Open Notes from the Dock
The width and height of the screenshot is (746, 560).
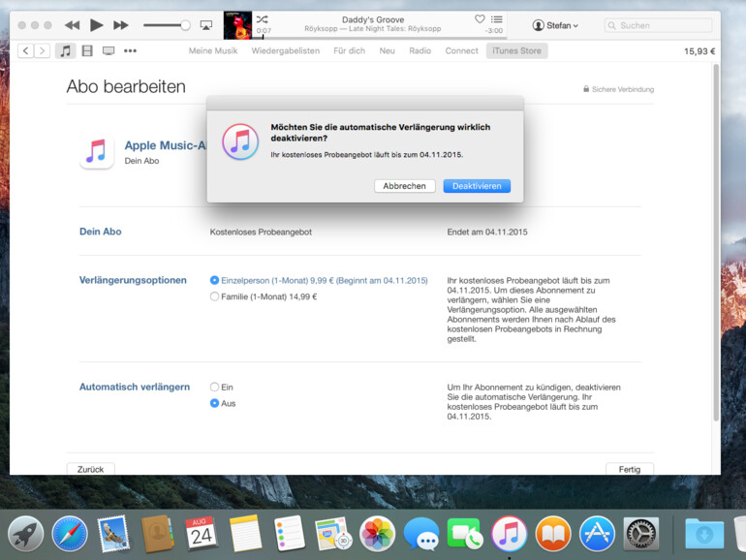(x=245, y=533)
